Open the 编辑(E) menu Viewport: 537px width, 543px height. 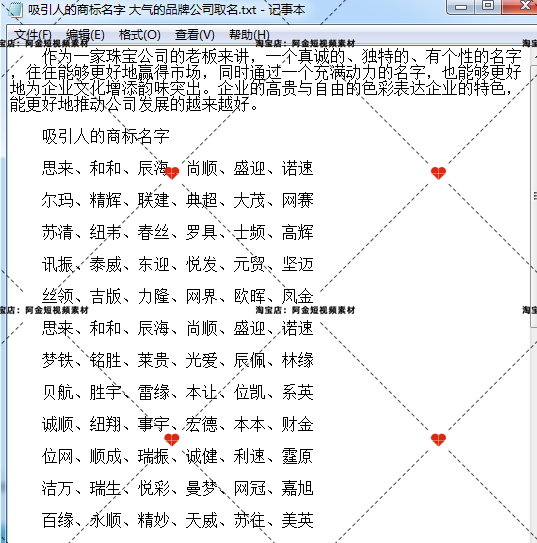[x=85, y=35]
